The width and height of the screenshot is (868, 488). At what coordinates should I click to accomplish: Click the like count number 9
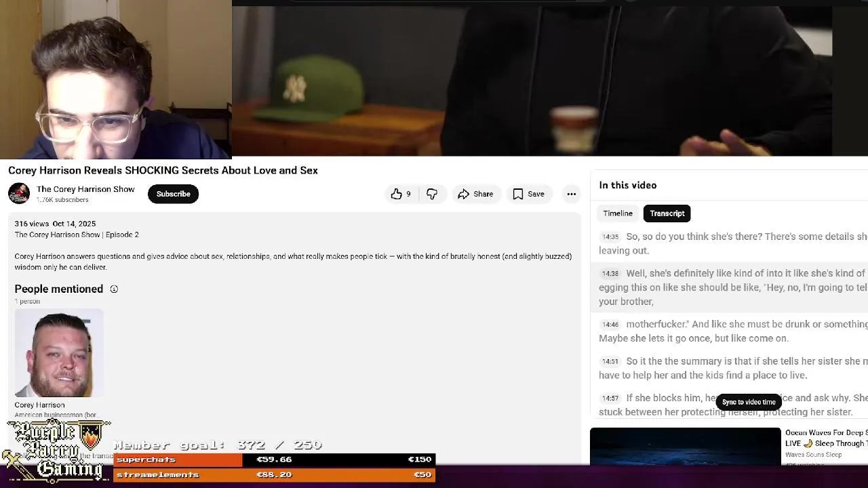(408, 194)
